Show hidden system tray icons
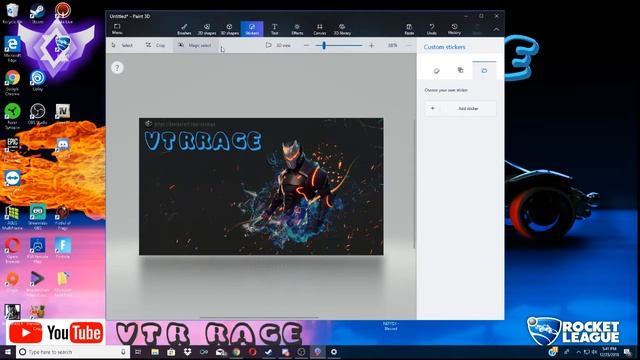This screenshot has width=640, height=360. tap(578, 352)
